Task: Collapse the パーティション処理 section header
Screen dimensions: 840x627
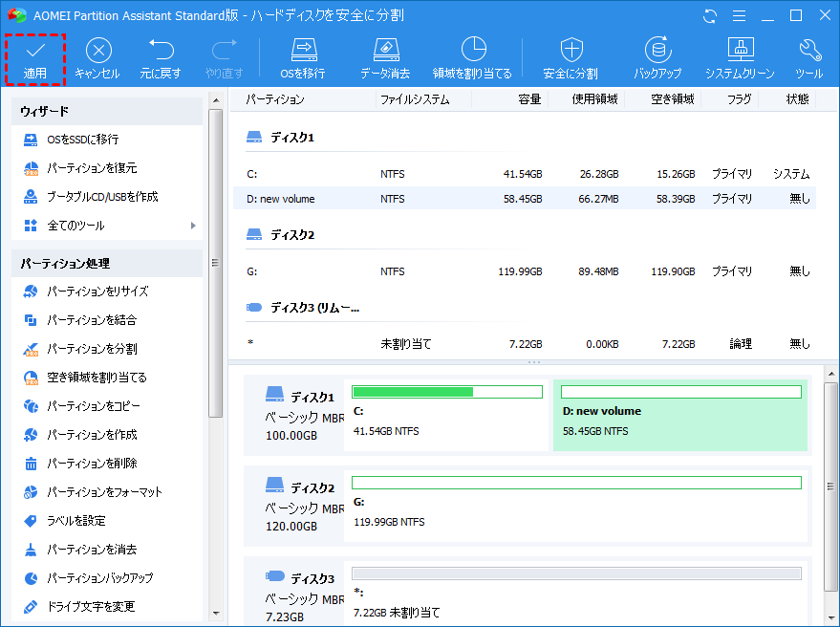Action: pos(106,263)
